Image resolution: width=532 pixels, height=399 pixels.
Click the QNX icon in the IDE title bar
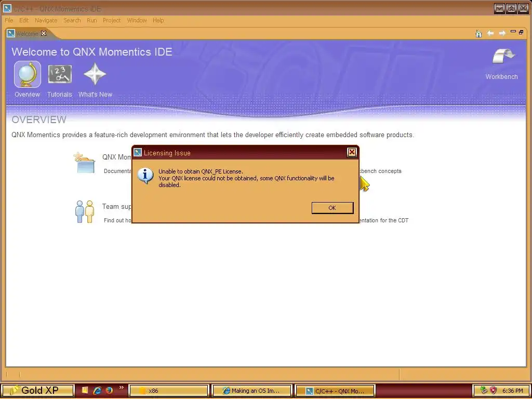[x=7, y=8]
